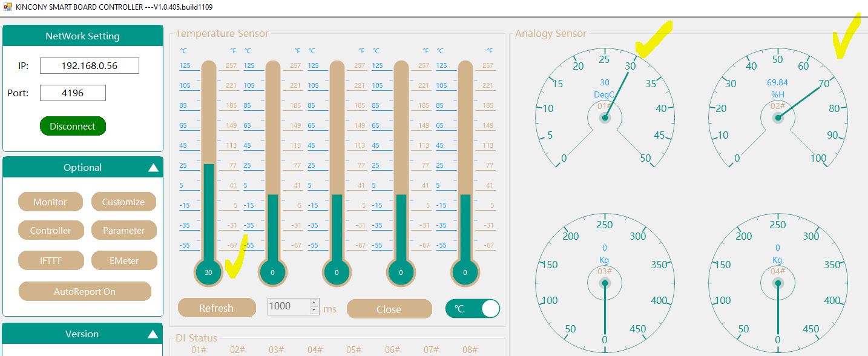Increase the refresh interval with up arrow
This screenshot has width=868, height=356.
[314, 302]
